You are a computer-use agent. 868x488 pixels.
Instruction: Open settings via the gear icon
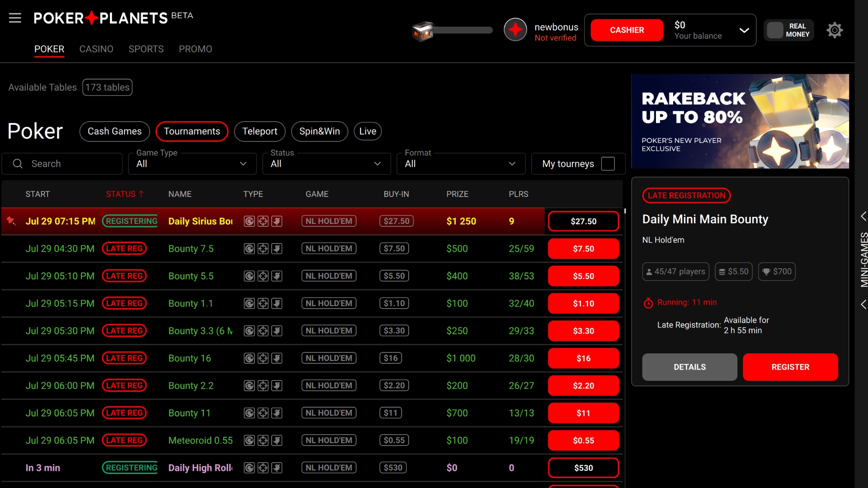(835, 30)
